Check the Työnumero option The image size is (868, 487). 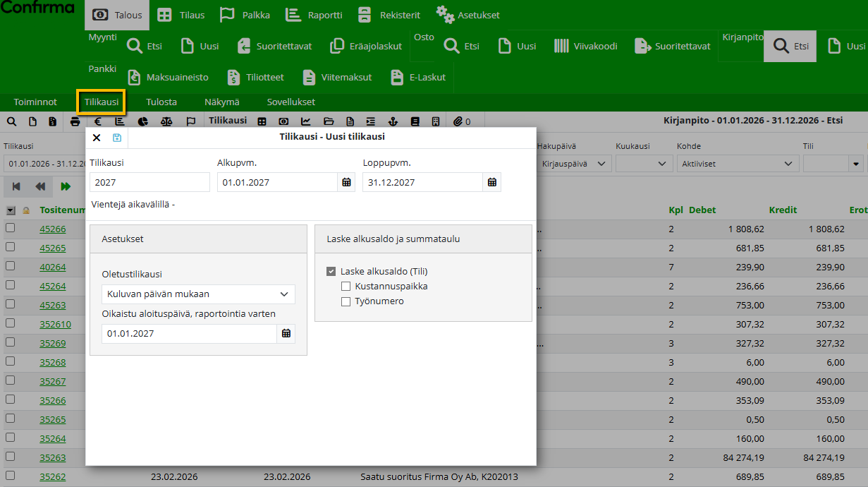346,301
